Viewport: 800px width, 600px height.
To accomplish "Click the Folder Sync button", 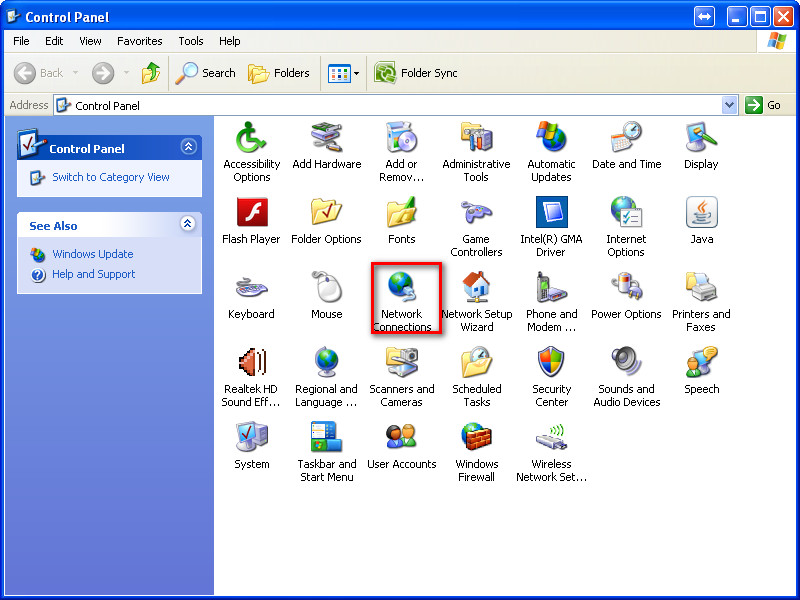I will click(x=415, y=73).
